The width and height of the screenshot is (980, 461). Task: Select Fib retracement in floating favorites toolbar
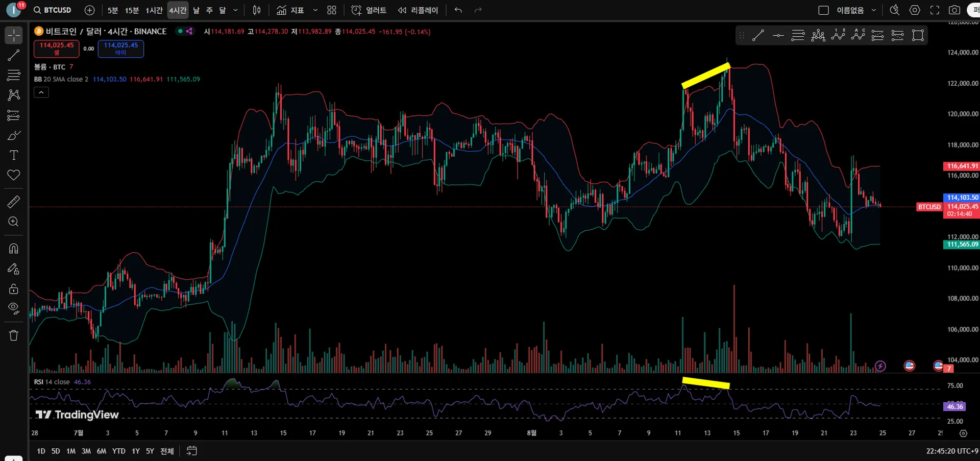tap(798, 35)
